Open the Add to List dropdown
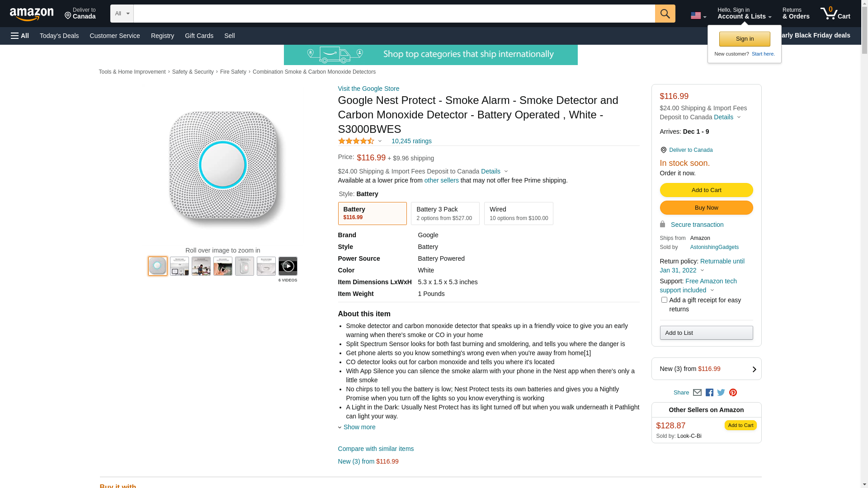 point(706,333)
